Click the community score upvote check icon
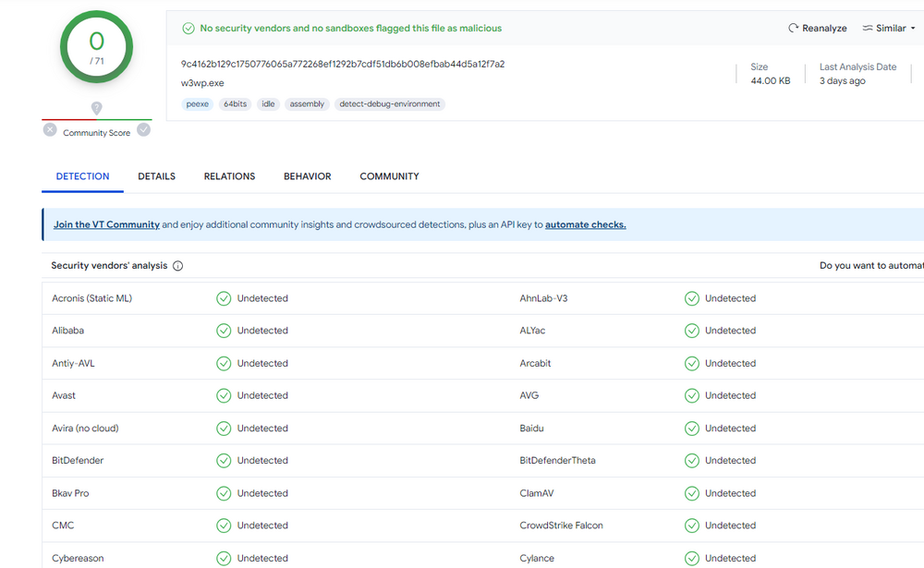Image resolution: width=924 pixels, height=568 pixels. [x=143, y=130]
